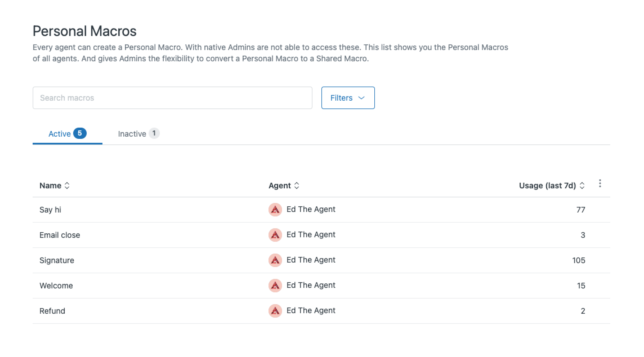Open the table options kebab menu

click(600, 184)
